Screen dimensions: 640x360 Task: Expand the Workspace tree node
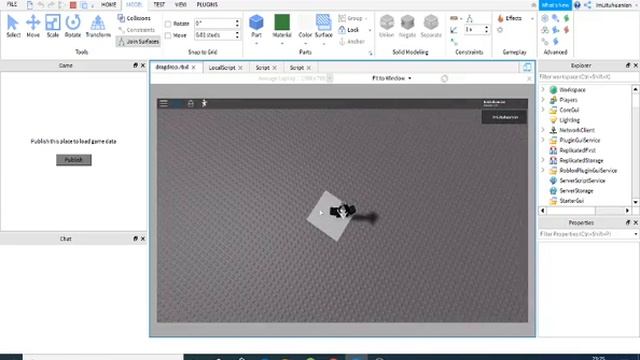[543, 90]
